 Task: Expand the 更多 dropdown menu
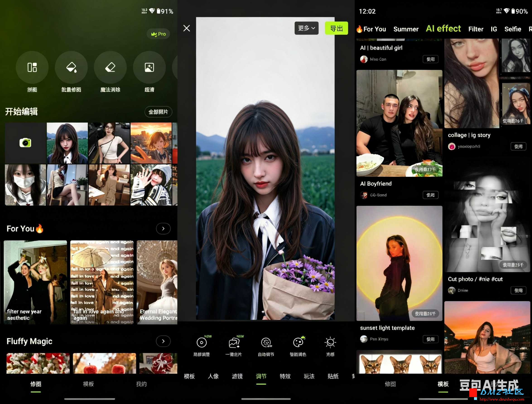coord(306,28)
